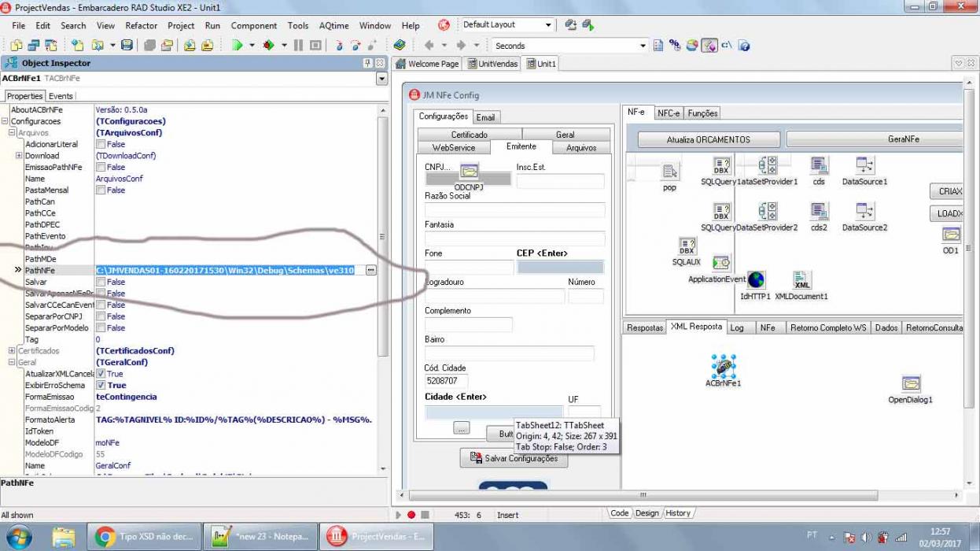The height and width of the screenshot is (551, 980).
Task: Uncheck the ExibirErroSchema property checkbox
Action: click(x=101, y=386)
